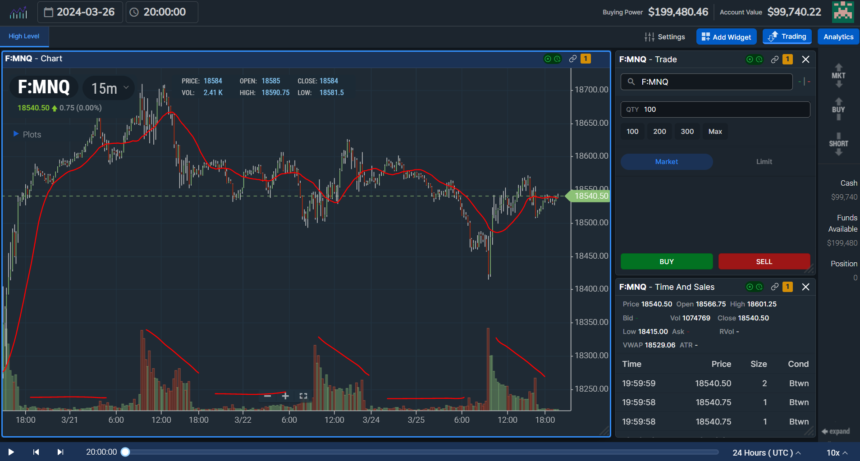The image size is (860, 461).
Task: Switch order type to Limit
Action: [x=764, y=161]
